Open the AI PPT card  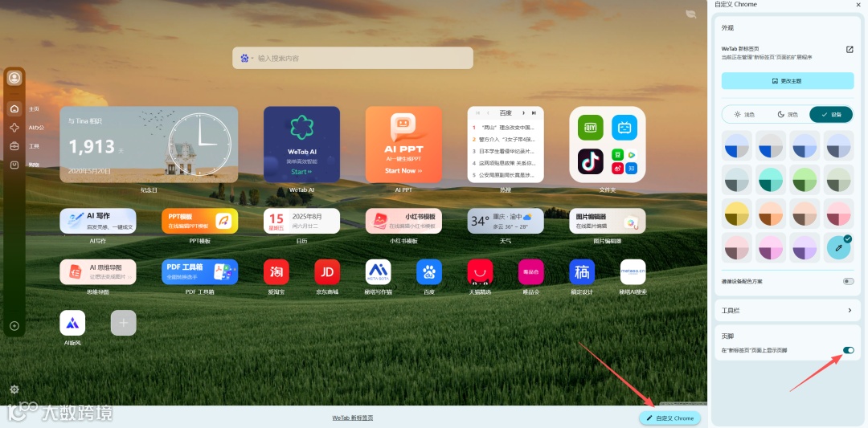403,145
